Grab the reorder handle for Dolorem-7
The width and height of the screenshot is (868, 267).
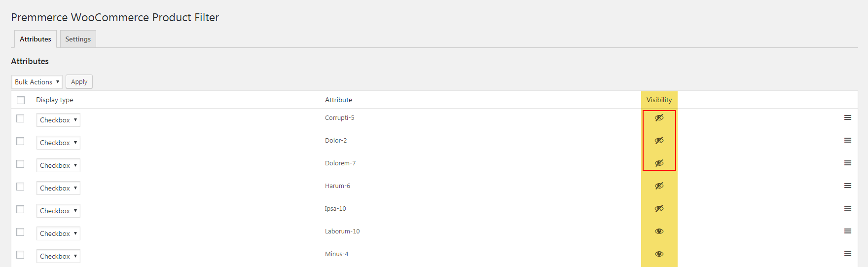[x=848, y=163]
